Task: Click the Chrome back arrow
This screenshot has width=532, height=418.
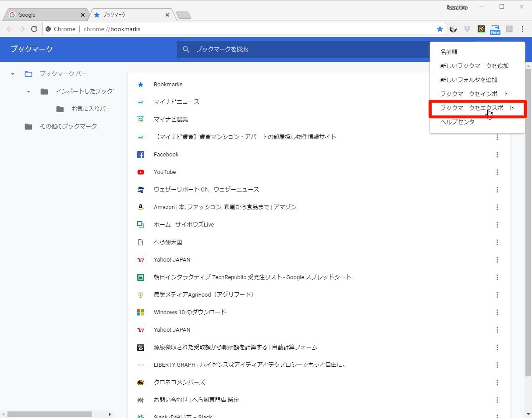Action: point(10,29)
